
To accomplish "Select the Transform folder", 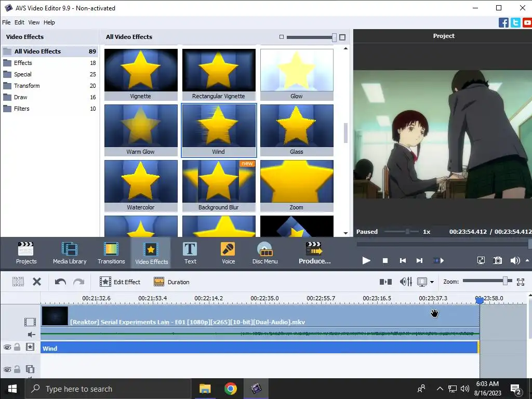I will click(49, 86).
